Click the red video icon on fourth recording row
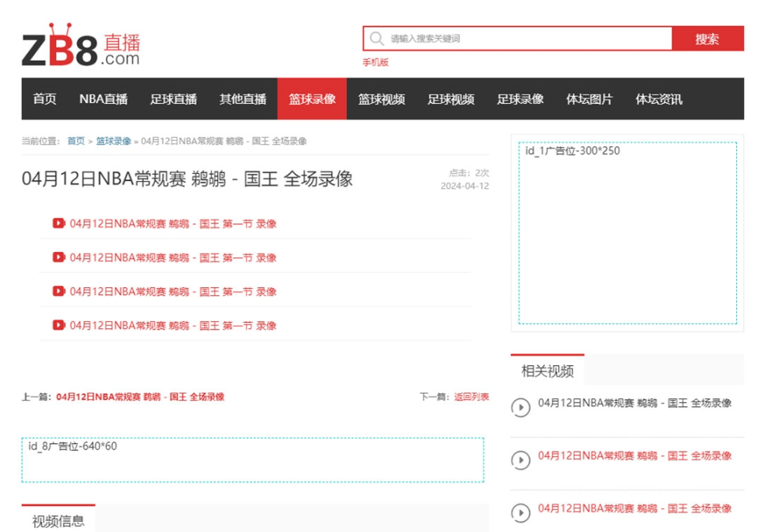The image size is (762, 532). coord(59,325)
